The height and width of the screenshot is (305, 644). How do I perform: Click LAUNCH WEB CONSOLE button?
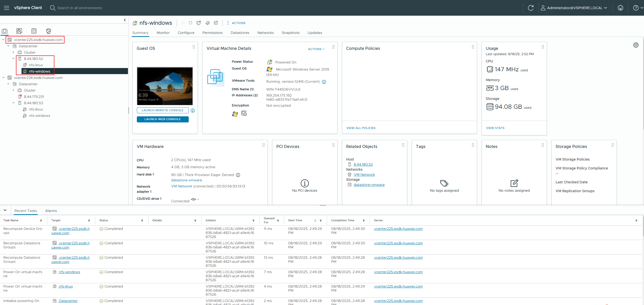click(x=163, y=119)
